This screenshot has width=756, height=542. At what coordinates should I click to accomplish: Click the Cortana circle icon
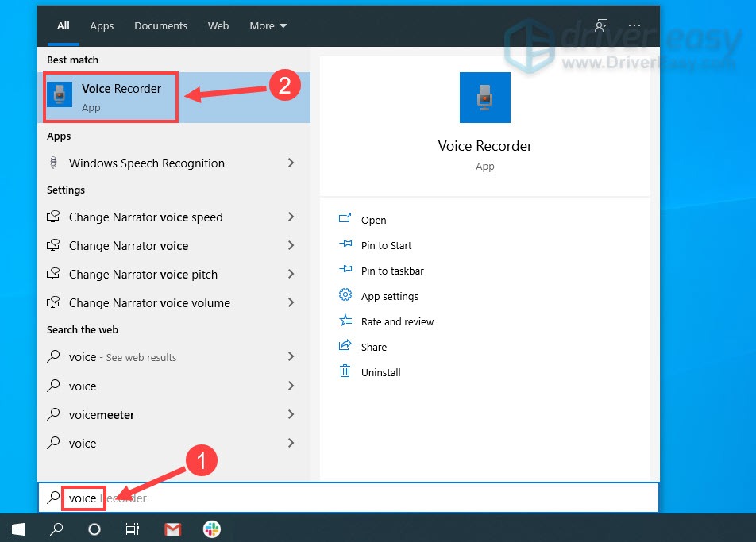[94, 529]
